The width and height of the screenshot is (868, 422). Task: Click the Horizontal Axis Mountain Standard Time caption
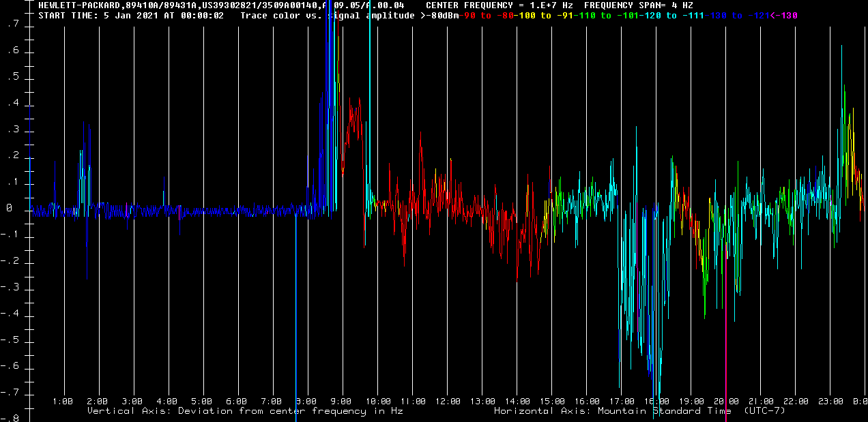coord(639,411)
